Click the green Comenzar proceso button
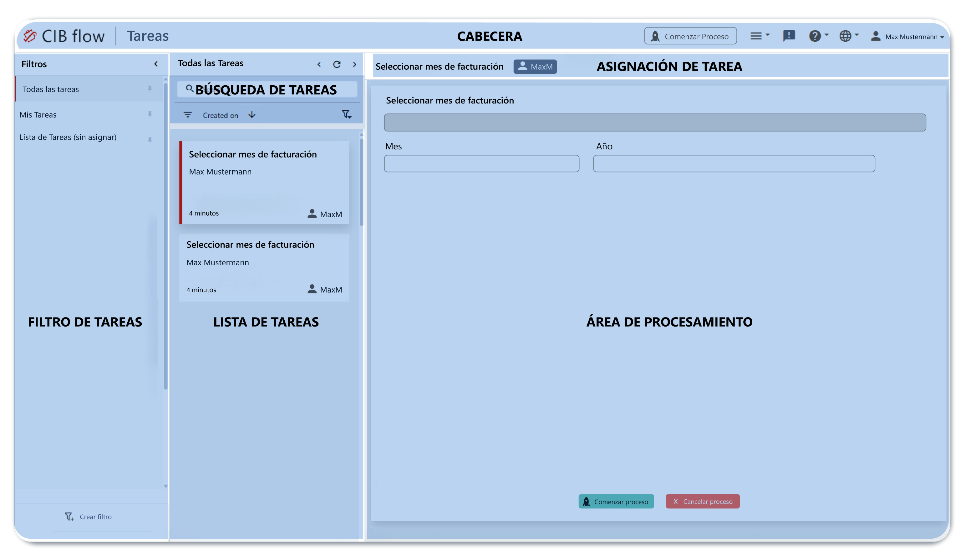The image size is (966, 560). [x=616, y=501]
